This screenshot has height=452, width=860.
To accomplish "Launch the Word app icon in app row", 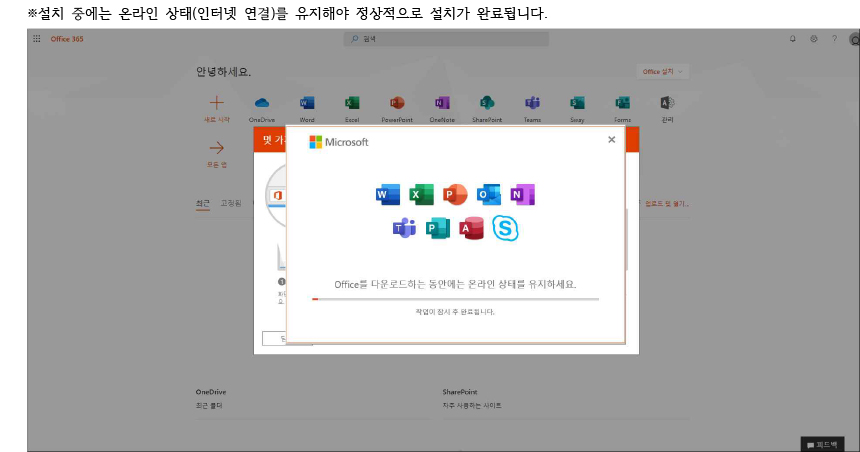I will coord(307,103).
